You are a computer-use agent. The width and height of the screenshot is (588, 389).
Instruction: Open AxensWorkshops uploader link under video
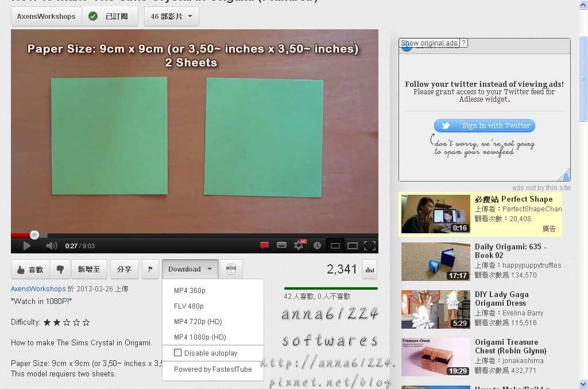click(x=38, y=289)
